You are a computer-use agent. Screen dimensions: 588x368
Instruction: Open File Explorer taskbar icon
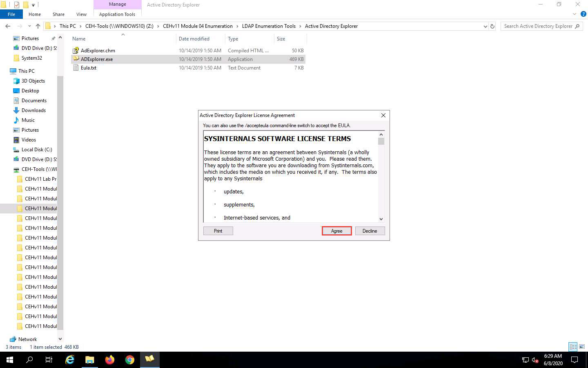[90, 360]
